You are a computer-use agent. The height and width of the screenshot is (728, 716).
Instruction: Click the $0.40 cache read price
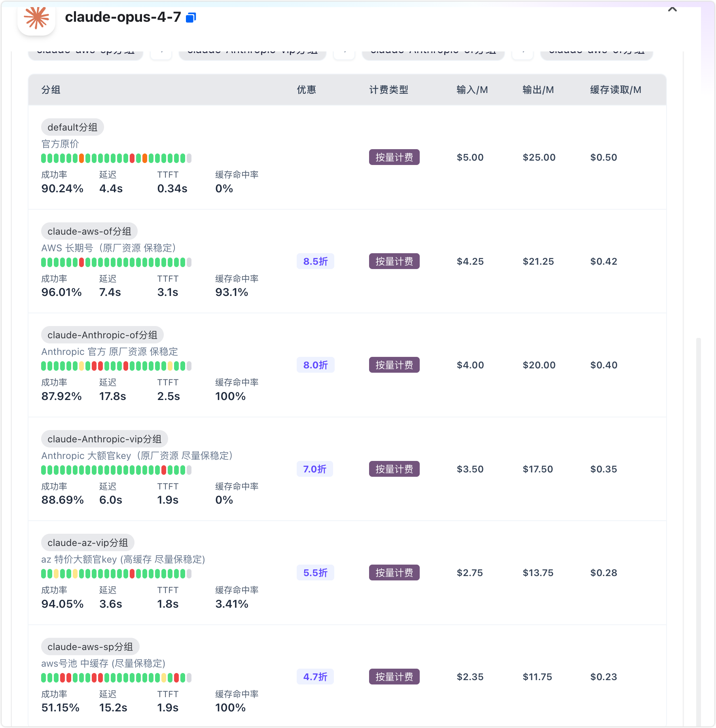click(604, 365)
